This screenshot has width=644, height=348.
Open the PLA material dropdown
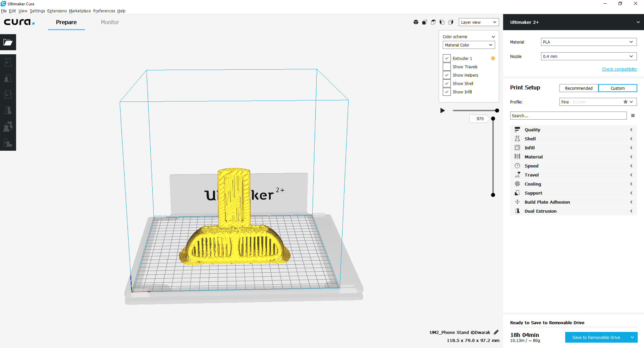click(x=589, y=42)
